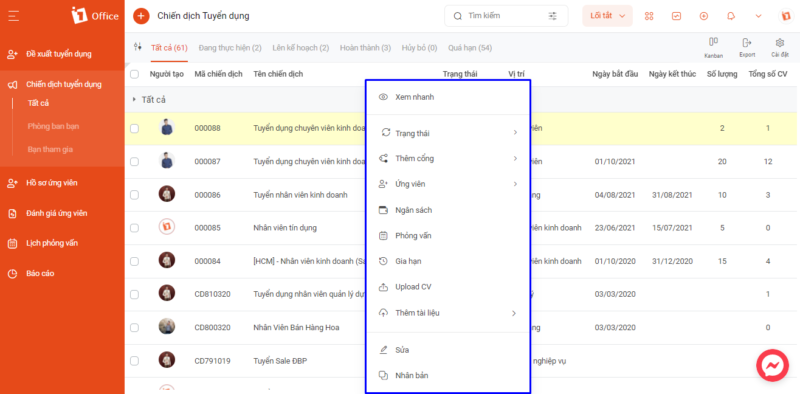Open campaign Nhân viên tín dụng
The height and width of the screenshot is (394, 800).
285,228
